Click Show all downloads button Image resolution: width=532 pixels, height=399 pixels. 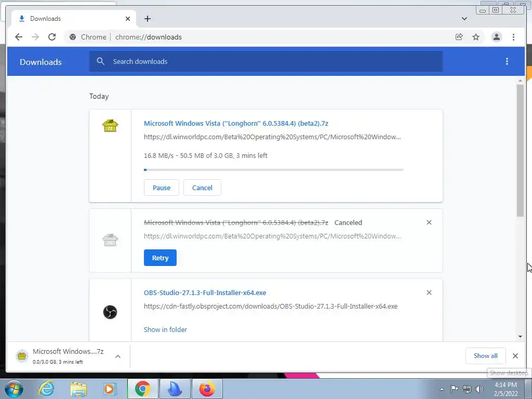pos(486,355)
